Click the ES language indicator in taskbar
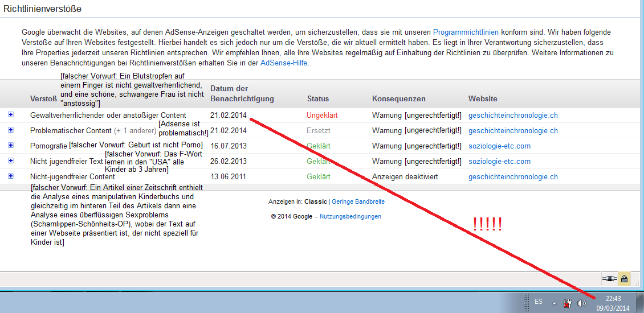Screen dimensions: 644x313 (539, 302)
